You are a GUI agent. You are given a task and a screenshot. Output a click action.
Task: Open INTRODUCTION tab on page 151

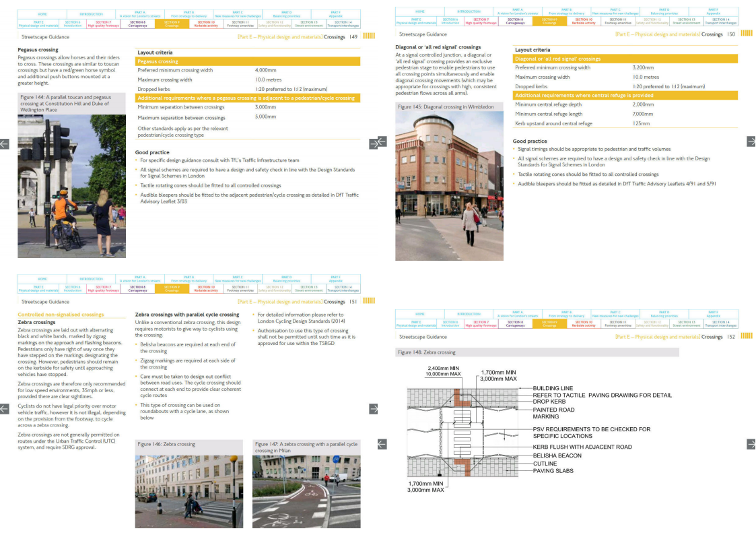coord(91,280)
